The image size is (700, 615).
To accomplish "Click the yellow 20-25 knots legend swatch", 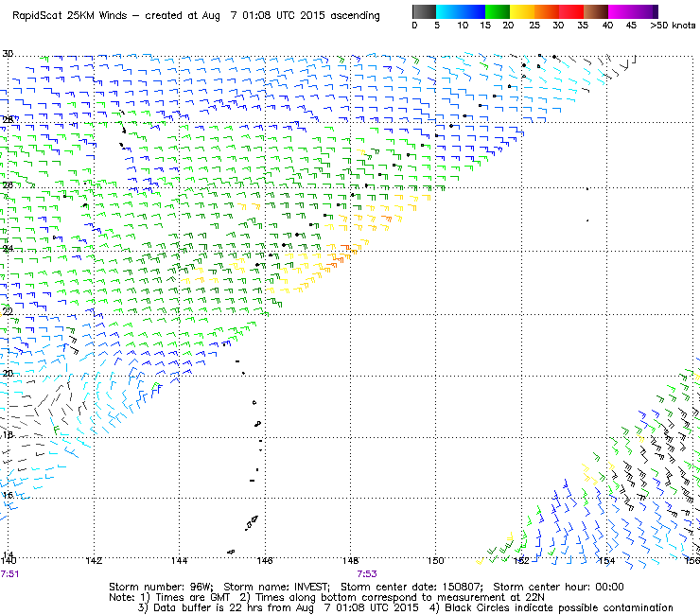I will [522, 11].
